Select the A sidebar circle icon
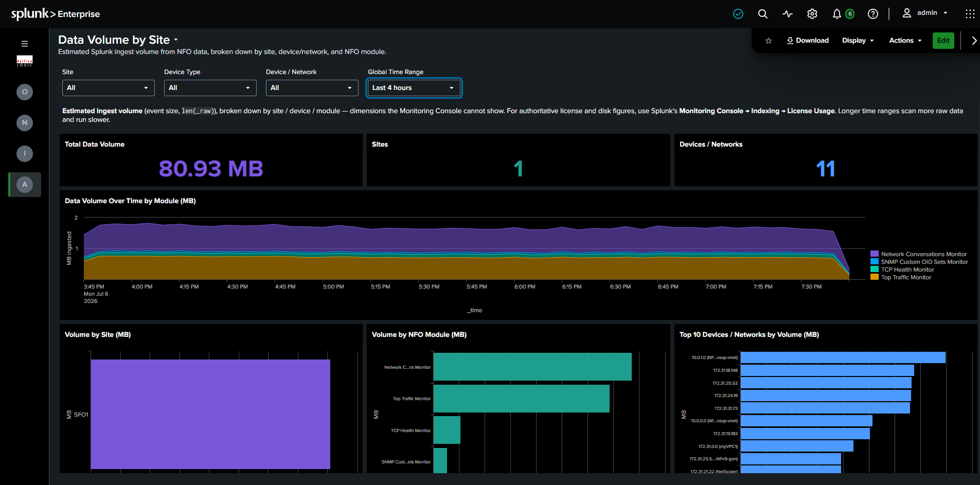The height and width of the screenshot is (485, 980). (x=25, y=185)
